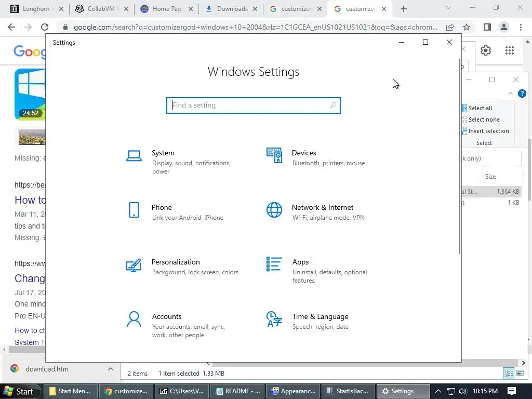The height and width of the screenshot is (399, 532).
Task: Toggle Chrome side panel icon
Action: coord(487,27)
